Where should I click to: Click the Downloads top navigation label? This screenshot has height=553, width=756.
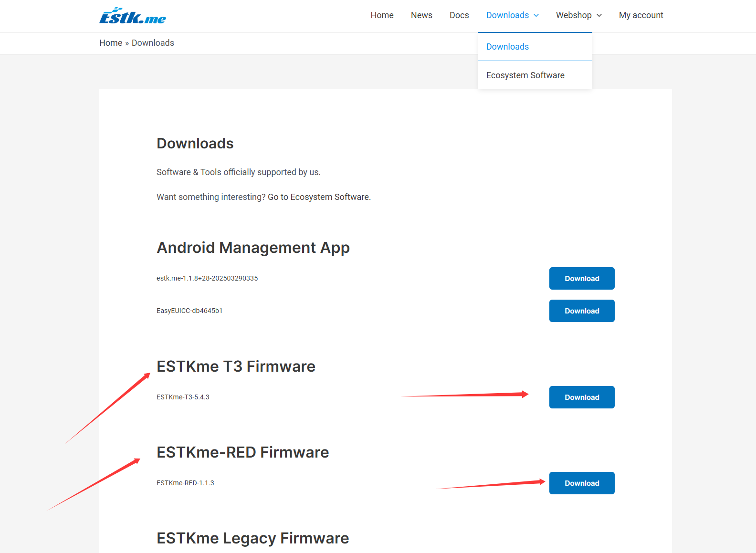click(507, 15)
